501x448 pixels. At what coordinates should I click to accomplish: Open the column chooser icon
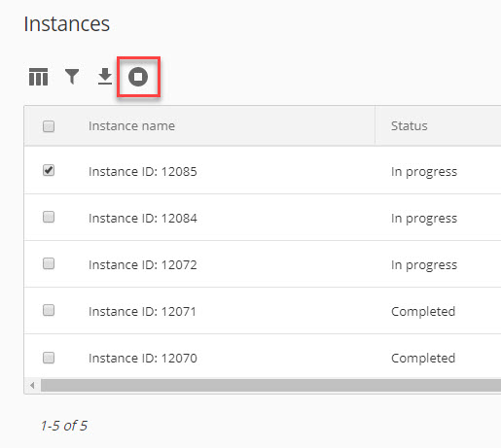point(38,77)
